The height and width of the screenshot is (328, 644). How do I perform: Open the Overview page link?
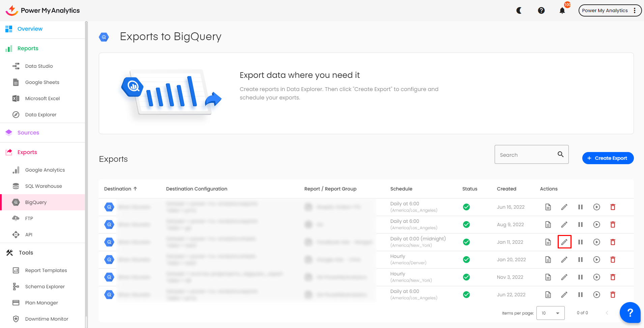point(30,29)
